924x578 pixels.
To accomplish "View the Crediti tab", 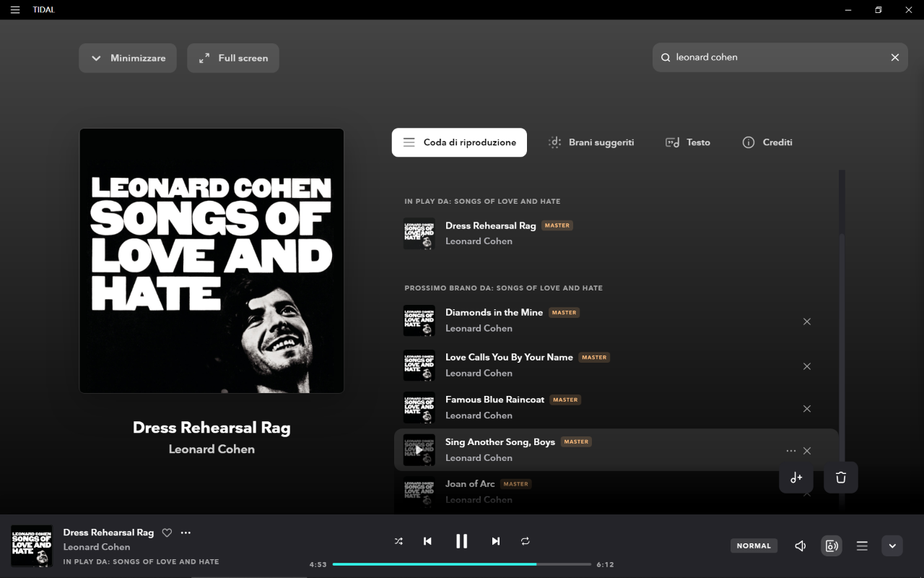I will coord(767,142).
